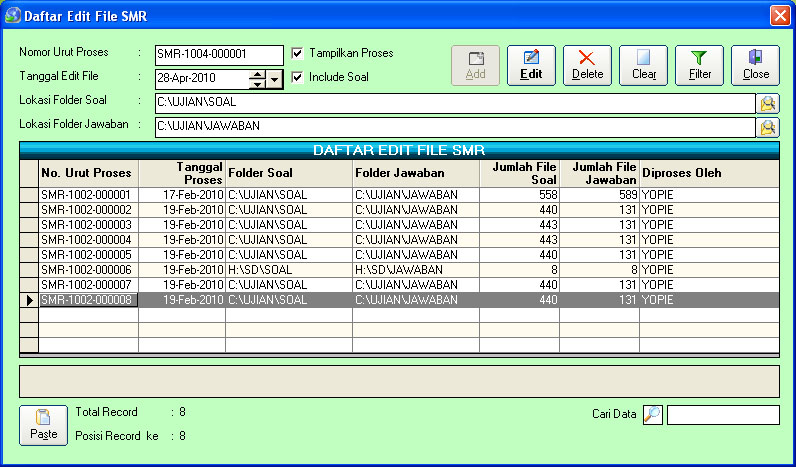Browse for Lokasi Folder Soal
Image resolution: width=796 pixels, height=467 pixels.
click(768, 103)
